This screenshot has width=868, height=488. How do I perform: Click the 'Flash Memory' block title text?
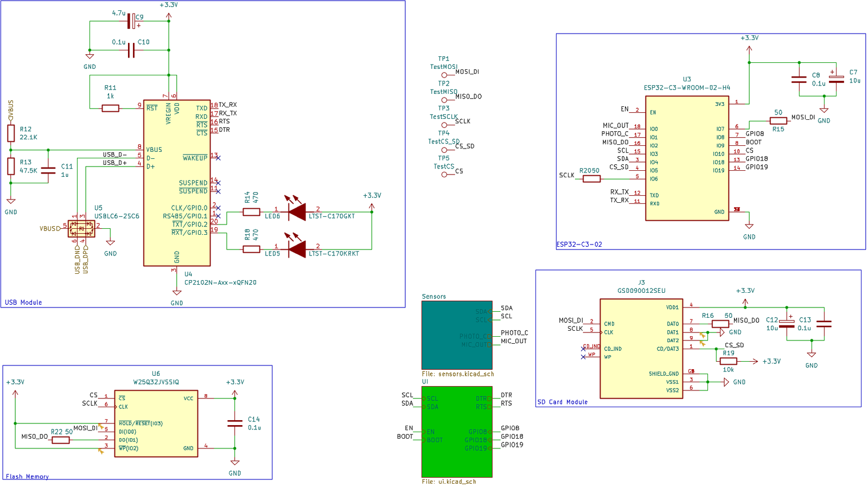[27, 477]
